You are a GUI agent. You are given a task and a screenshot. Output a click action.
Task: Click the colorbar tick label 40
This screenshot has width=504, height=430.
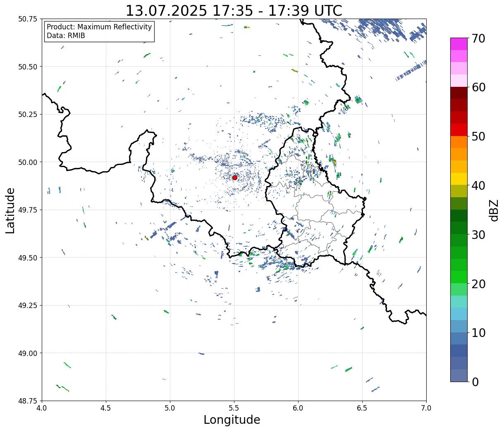[478, 186]
